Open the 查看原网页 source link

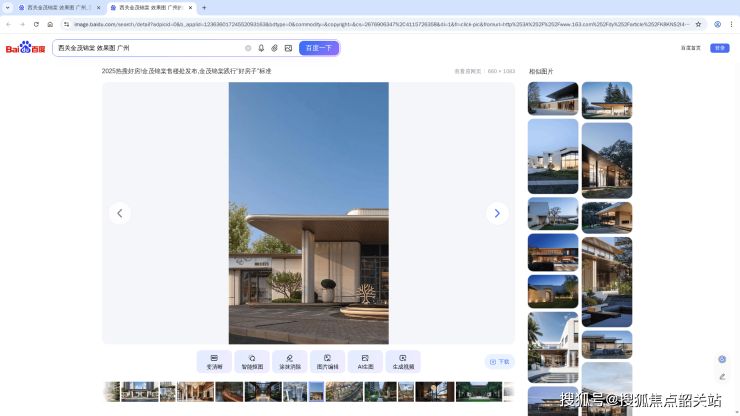coord(467,71)
